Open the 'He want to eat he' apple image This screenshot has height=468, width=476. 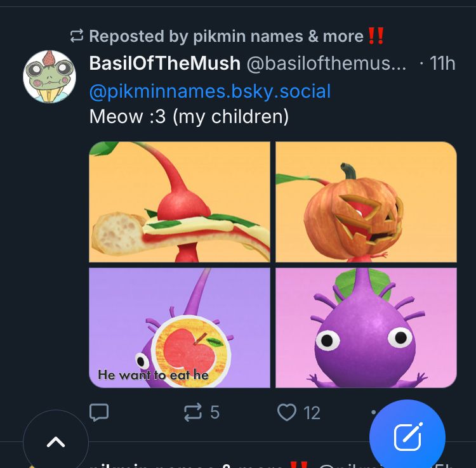pyautogui.click(x=180, y=327)
